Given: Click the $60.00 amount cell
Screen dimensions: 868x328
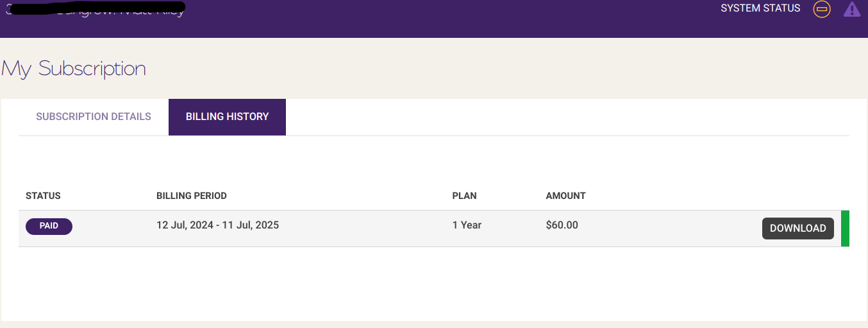Looking at the screenshot, I should click(x=562, y=225).
